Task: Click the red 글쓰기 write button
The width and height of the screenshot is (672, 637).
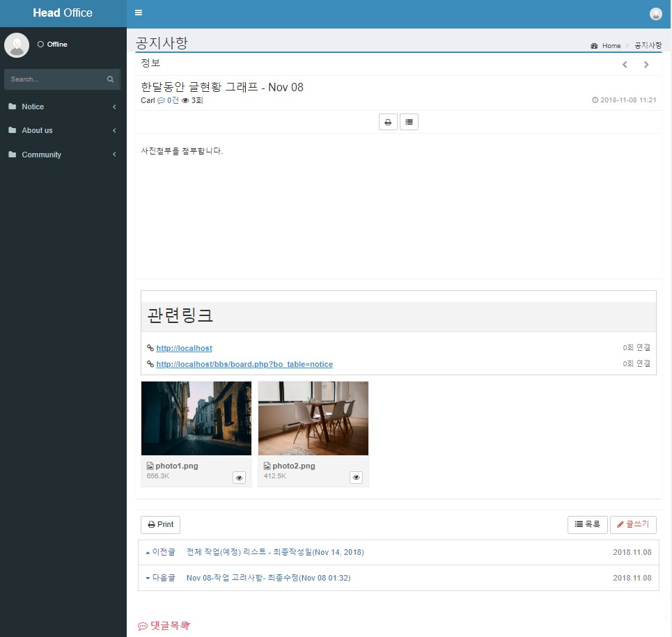Action: coord(633,524)
